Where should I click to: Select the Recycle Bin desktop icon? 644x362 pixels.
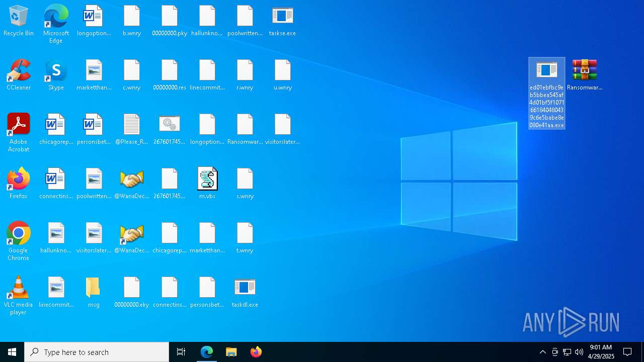coord(19,21)
